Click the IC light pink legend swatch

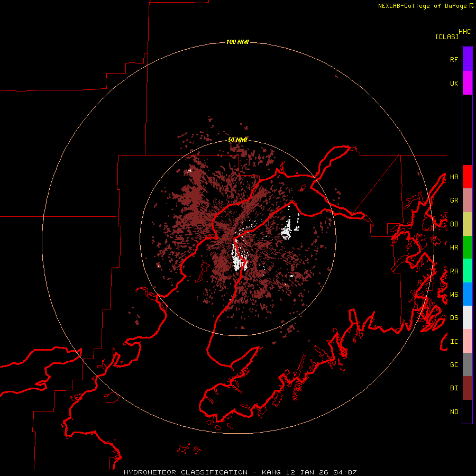[x=467, y=341]
